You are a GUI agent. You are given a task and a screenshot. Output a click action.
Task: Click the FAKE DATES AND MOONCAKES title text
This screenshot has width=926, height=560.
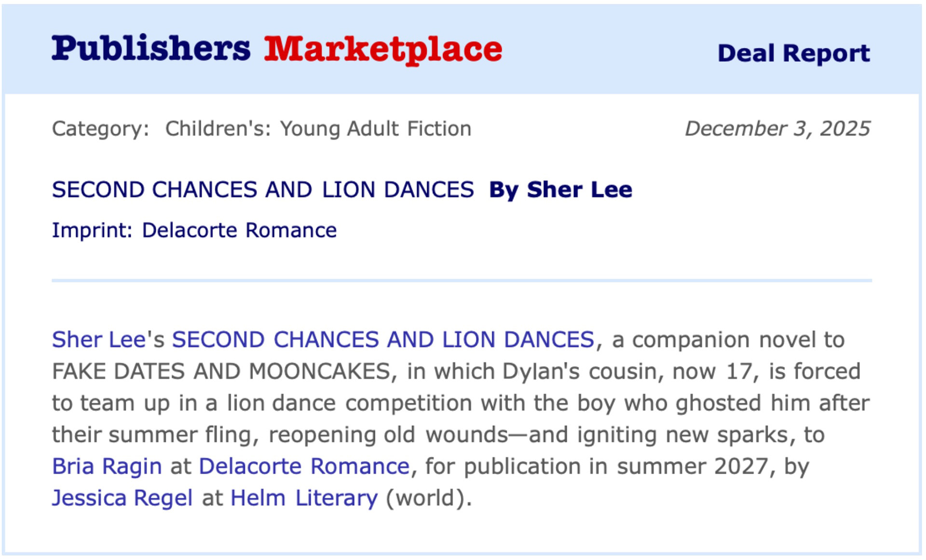221,372
